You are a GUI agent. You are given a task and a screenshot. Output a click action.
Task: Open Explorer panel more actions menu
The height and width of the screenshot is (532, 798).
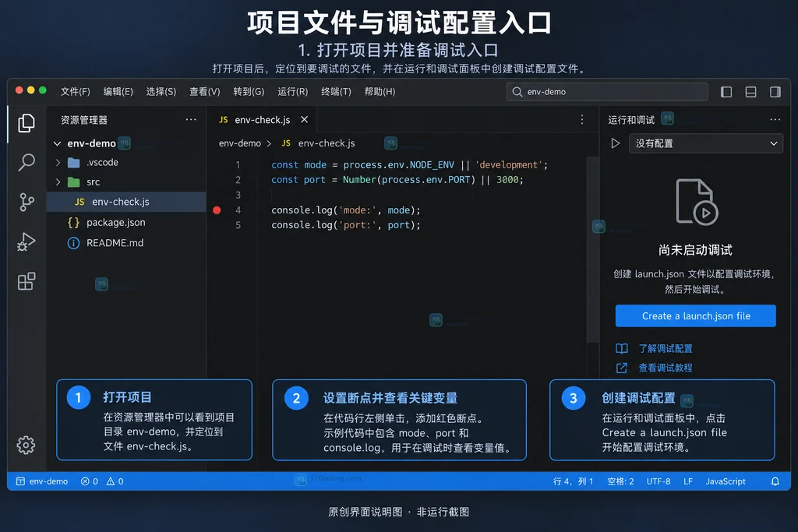tap(191, 119)
